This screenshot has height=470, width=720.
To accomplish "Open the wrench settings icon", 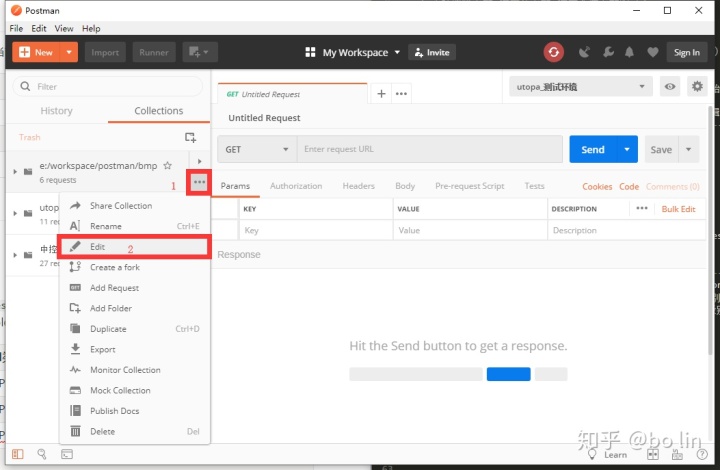I will [608, 52].
